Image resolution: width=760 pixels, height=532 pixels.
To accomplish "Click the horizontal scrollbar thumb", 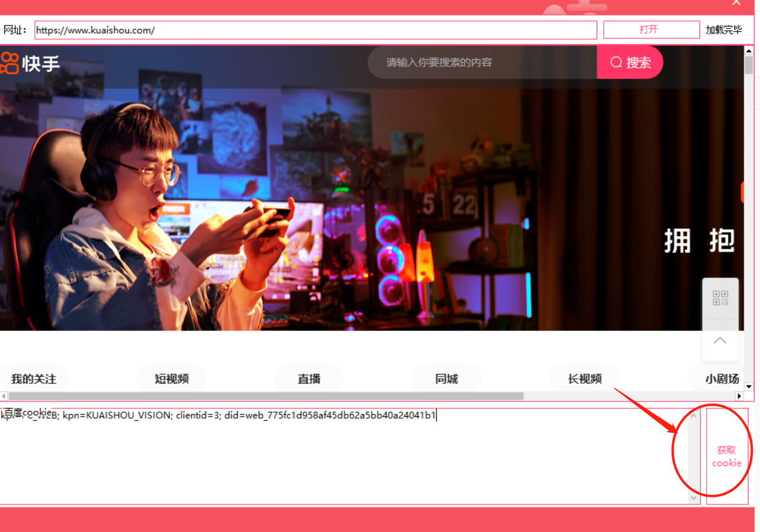I will [x=266, y=396].
